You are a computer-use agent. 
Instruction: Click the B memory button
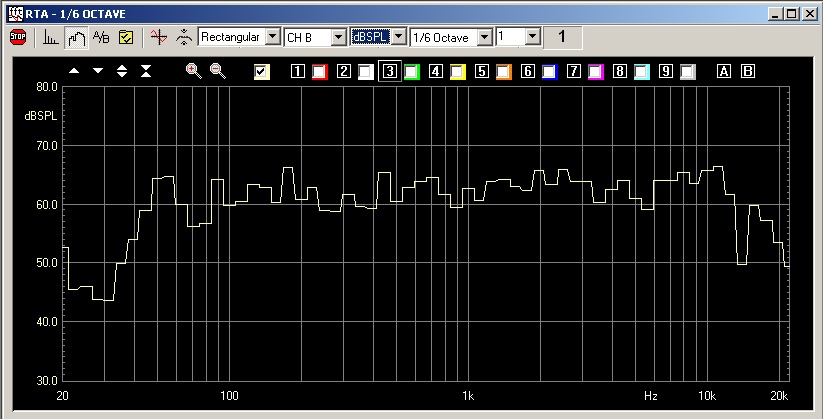[x=746, y=72]
